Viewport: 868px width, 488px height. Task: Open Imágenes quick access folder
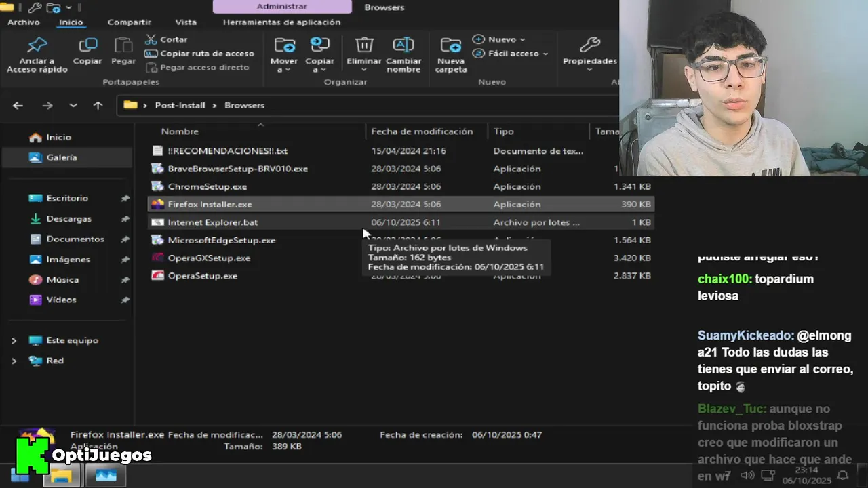[68, 259]
